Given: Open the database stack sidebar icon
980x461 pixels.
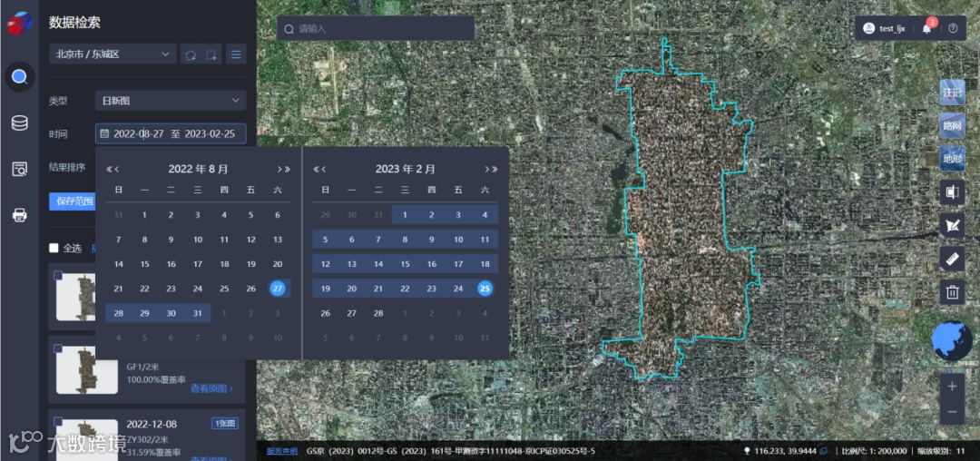Looking at the screenshot, I should click(19, 123).
